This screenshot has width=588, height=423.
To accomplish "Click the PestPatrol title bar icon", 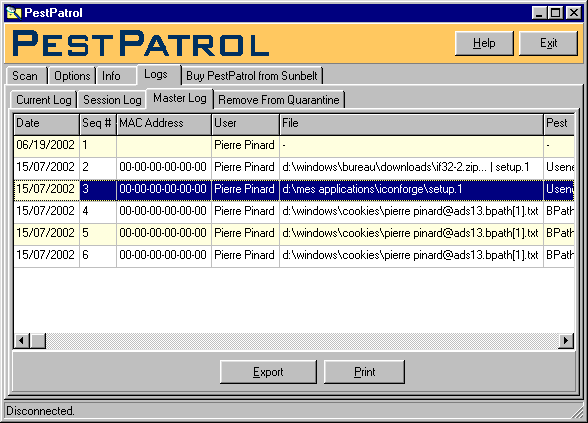I will [x=14, y=13].
